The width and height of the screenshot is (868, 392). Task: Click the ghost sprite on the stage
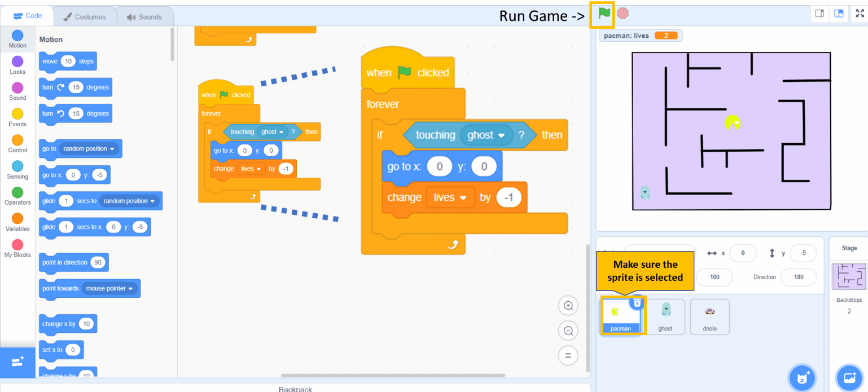(x=645, y=192)
